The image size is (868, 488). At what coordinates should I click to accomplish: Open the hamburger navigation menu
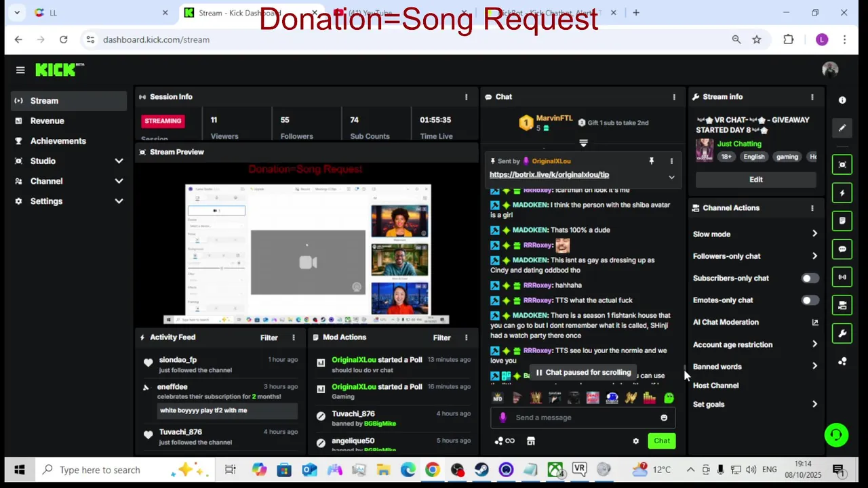click(x=20, y=70)
